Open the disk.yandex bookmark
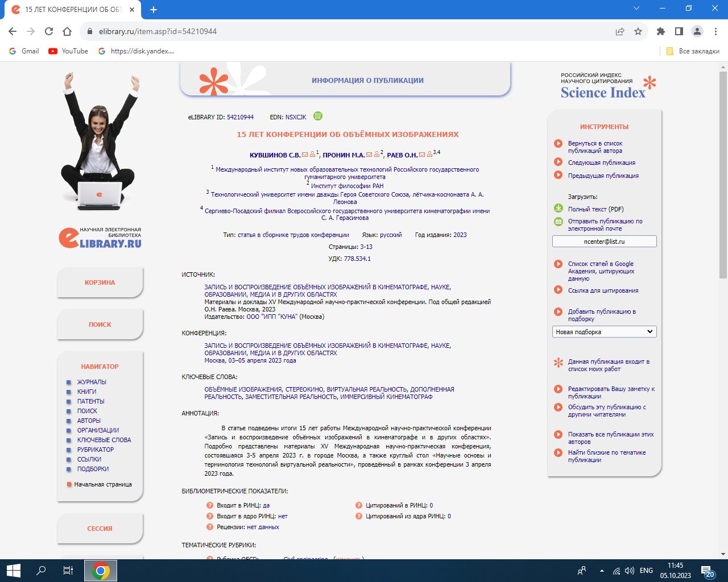Image resolution: width=728 pixels, height=582 pixels. 136,51
